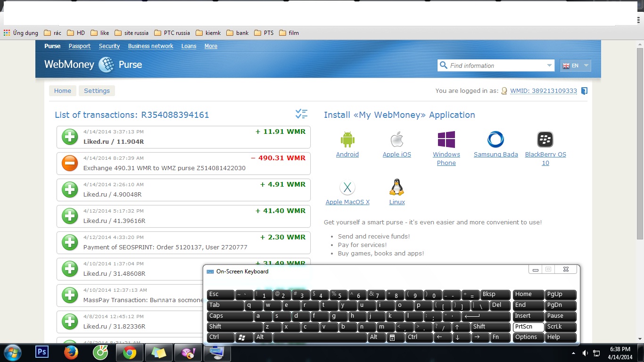This screenshot has height=362, width=644.
Task: Toggle the right Ctrl key on the On-Screen Keyboard
Action: (419, 337)
